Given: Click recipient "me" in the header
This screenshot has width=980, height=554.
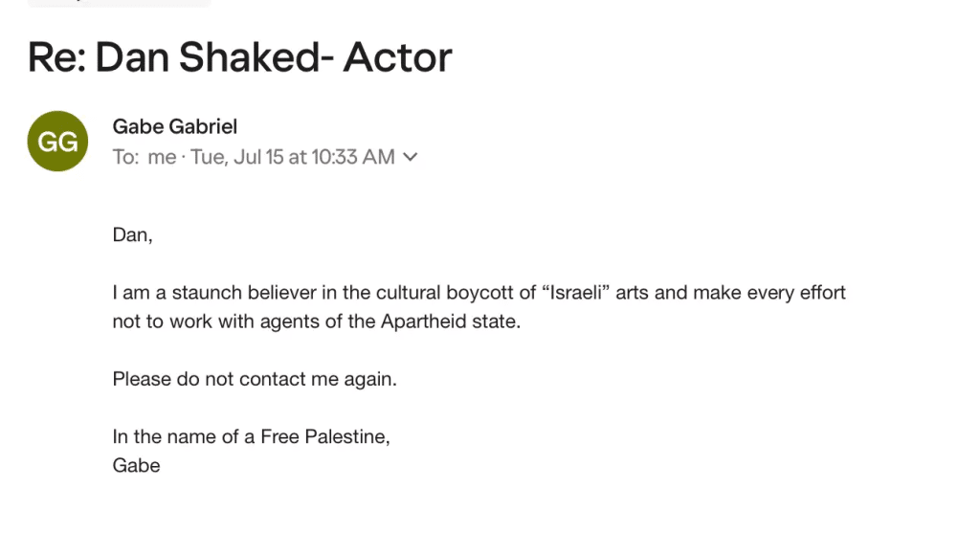Looking at the screenshot, I should click(162, 157).
